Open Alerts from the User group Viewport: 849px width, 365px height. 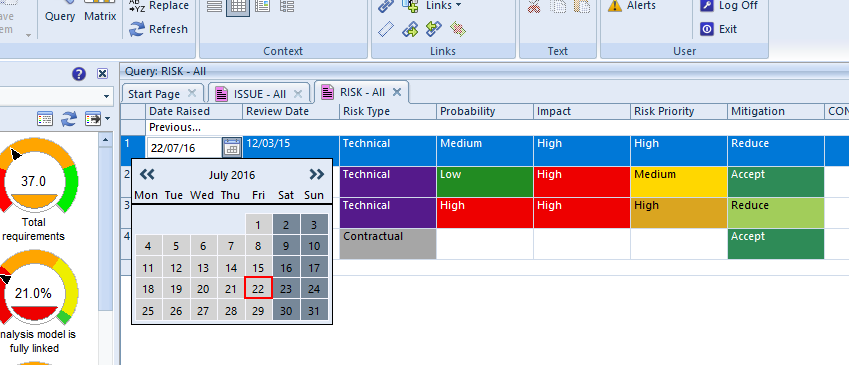tap(631, 6)
